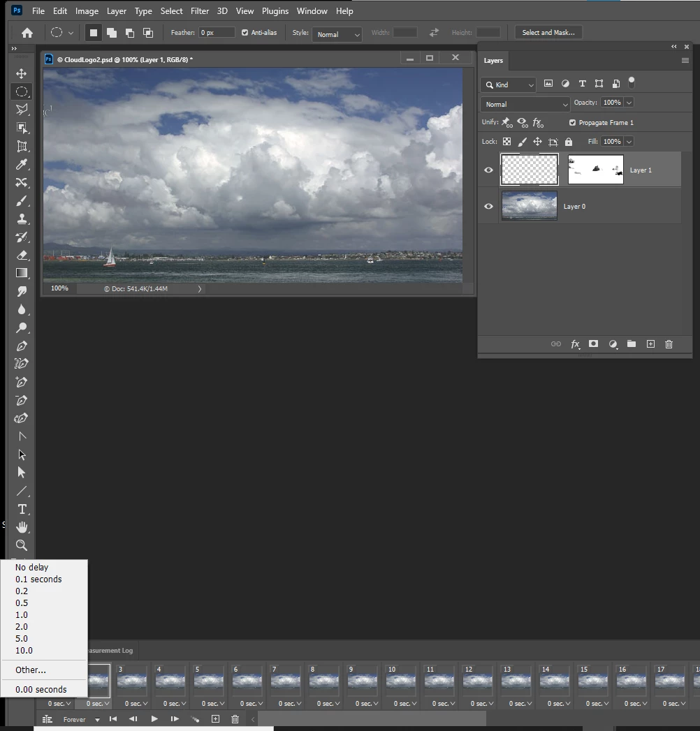700x731 pixels.
Task: Select Layer 1 mask thumbnail
Action: [x=595, y=170]
